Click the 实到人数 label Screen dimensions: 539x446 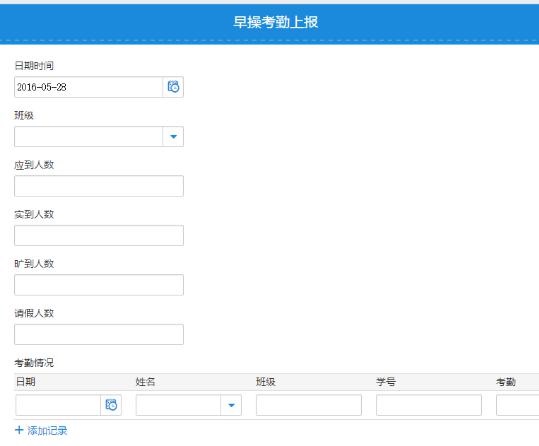point(34,214)
